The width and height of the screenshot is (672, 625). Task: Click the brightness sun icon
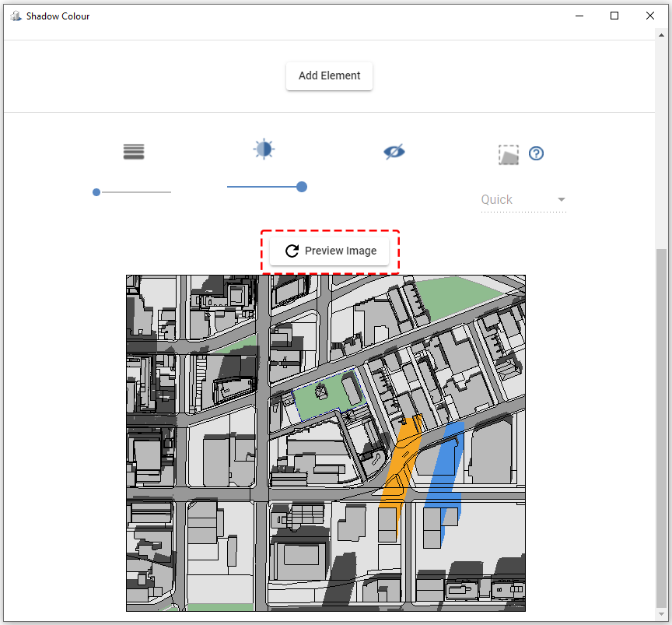coord(263,149)
